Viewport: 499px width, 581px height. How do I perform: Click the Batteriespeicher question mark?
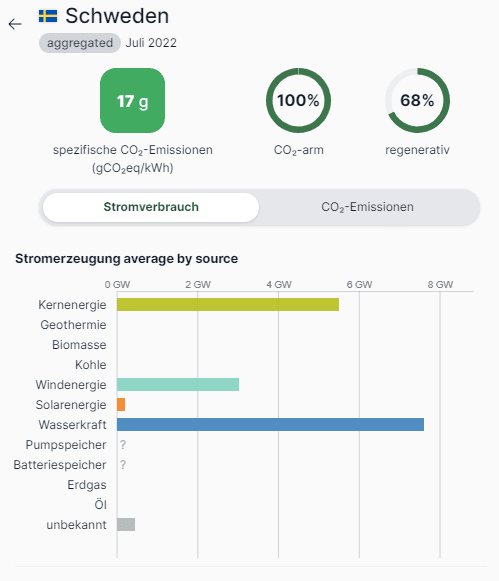coord(123,465)
